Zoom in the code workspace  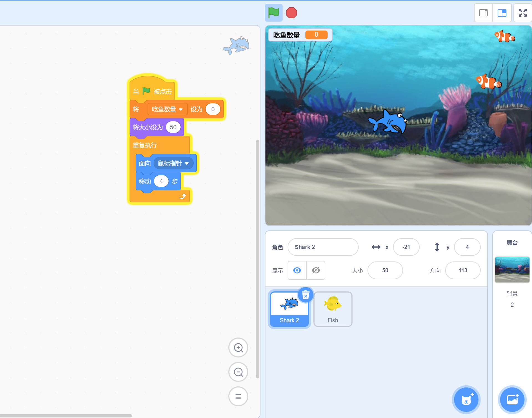click(238, 348)
